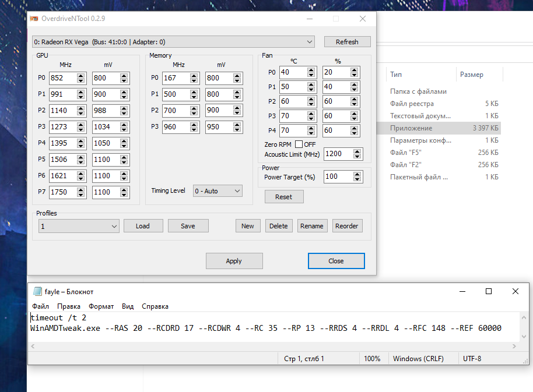Image resolution: width=533 pixels, height=392 pixels.
Task: Click the 100% zoom status in Notepad
Action: (x=372, y=358)
